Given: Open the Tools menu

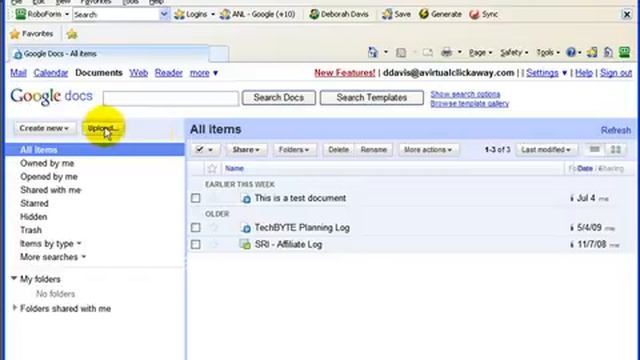Looking at the screenshot, I should tap(547, 53).
